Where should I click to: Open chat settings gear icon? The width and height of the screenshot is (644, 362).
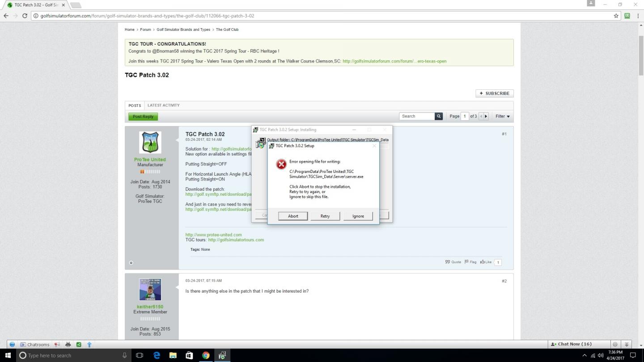pos(615,344)
